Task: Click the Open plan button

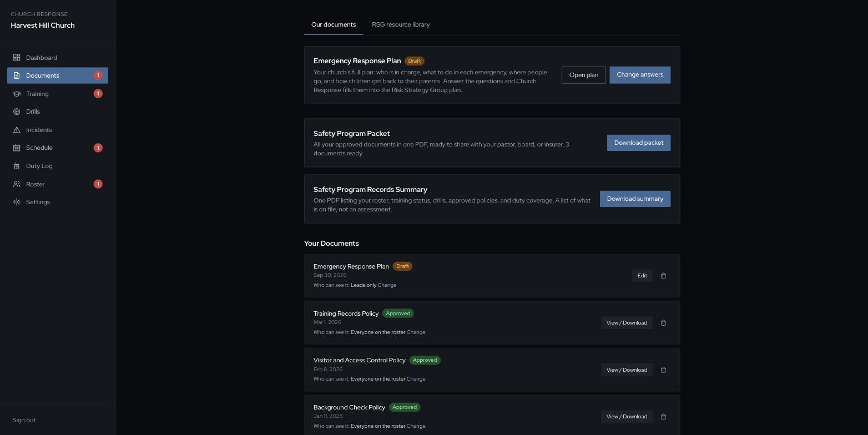Action: coord(584,75)
